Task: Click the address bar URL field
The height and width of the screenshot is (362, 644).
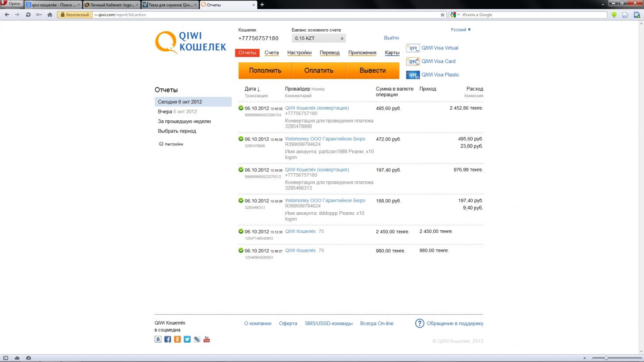Action: point(266,15)
